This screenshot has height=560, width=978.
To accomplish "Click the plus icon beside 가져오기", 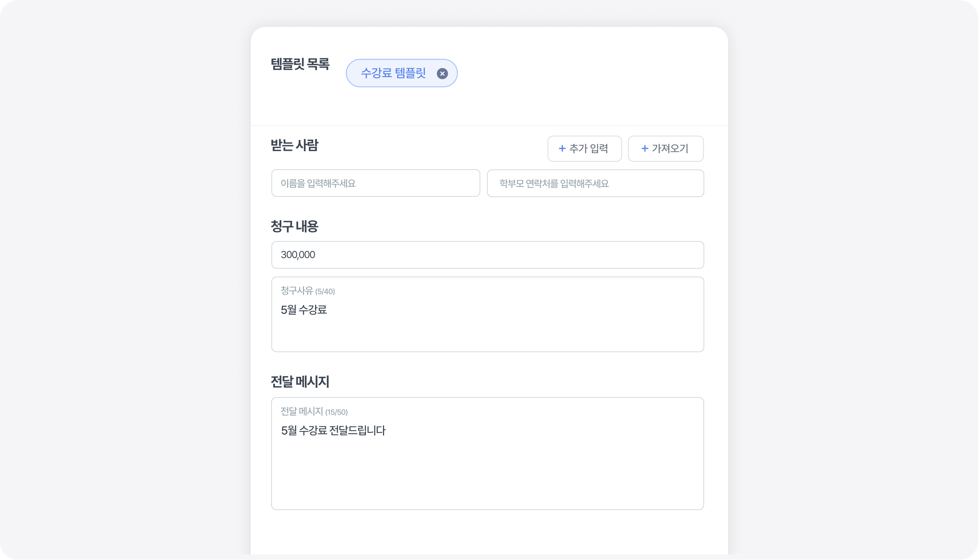I will [645, 148].
